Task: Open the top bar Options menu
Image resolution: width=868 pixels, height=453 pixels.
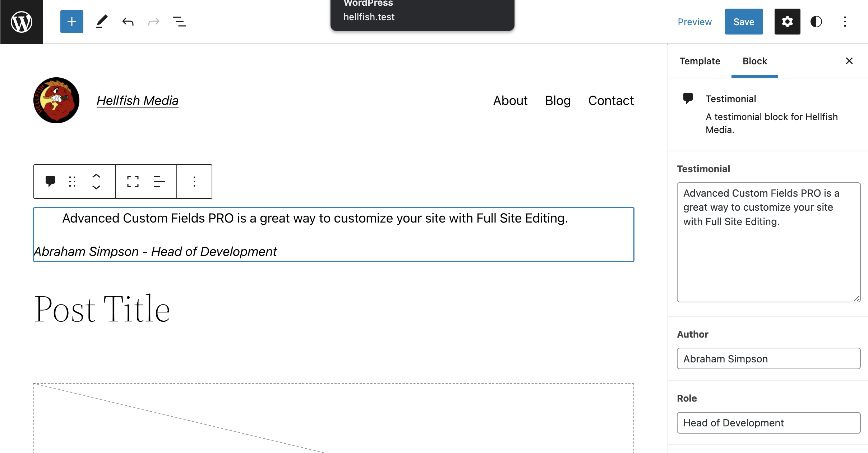Action: coord(845,22)
